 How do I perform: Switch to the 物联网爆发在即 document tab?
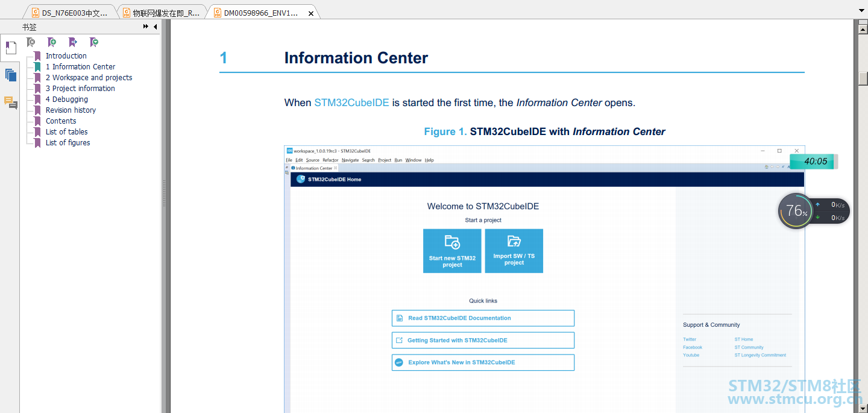[x=161, y=13]
